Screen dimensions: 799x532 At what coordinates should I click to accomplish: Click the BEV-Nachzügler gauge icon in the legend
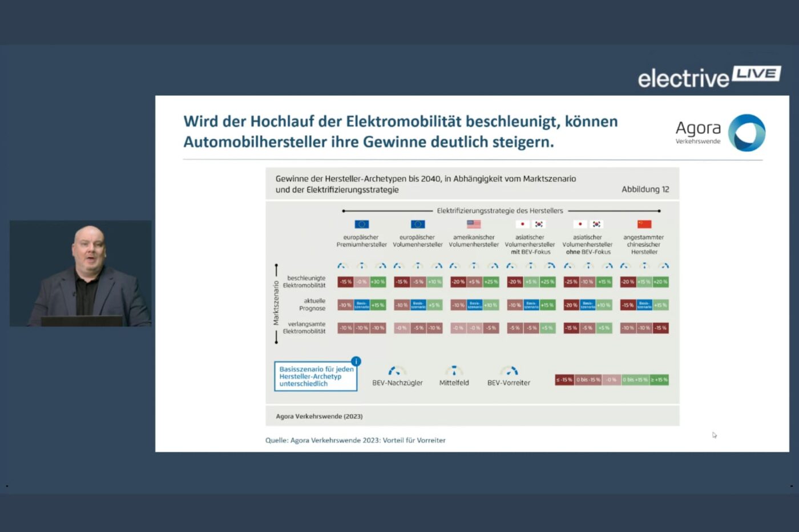click(x=397, y=371)
